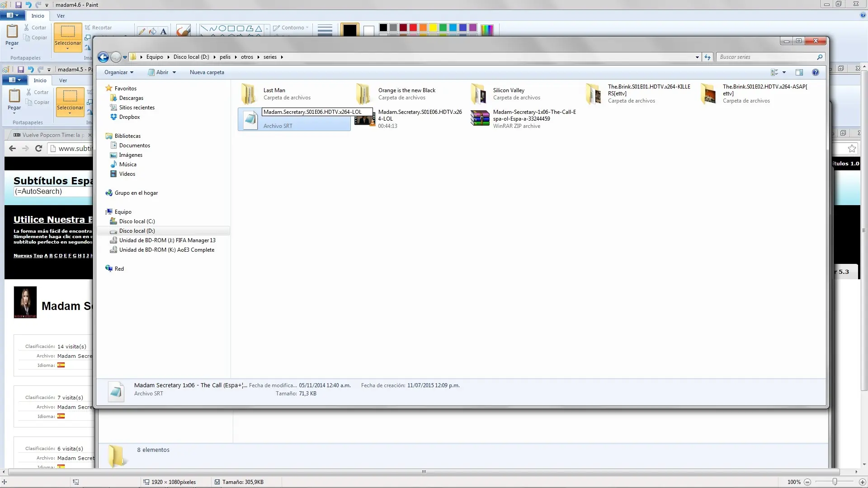This screenshot has width=868, height=488.
Task: Select the Inicio tab in madam4.6 Paint
Action: coord(38,16)
